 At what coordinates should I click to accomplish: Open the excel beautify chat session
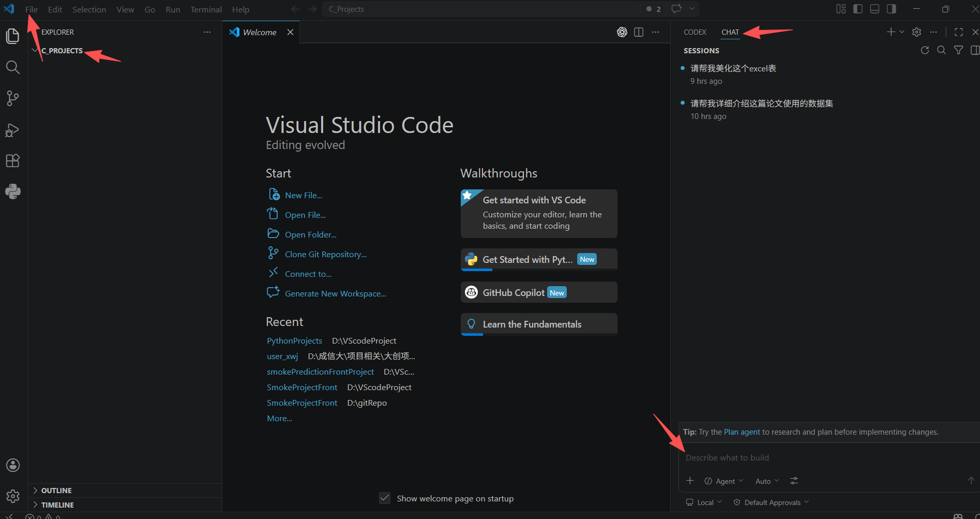(x=733, y=68)
